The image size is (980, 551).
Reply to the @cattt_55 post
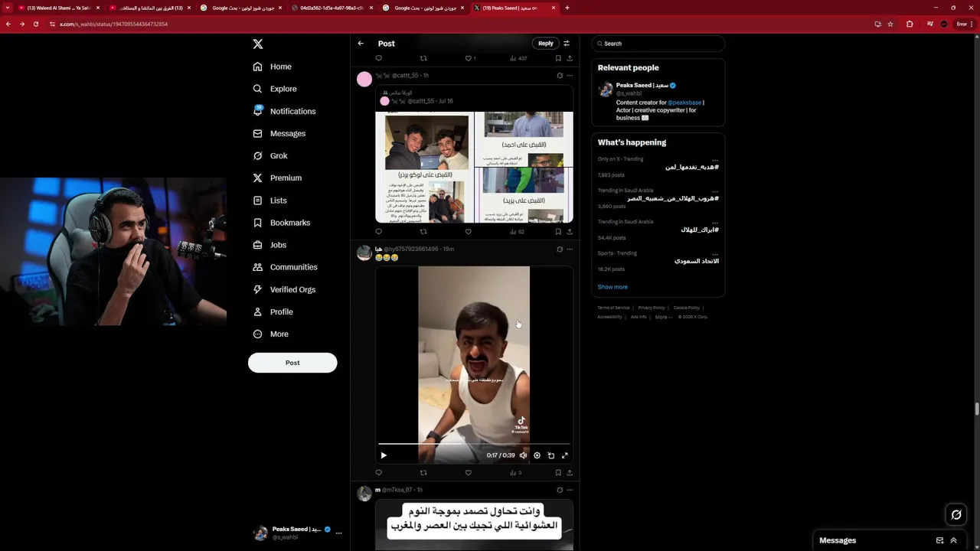pyautogui.click(x=378, y=231)
